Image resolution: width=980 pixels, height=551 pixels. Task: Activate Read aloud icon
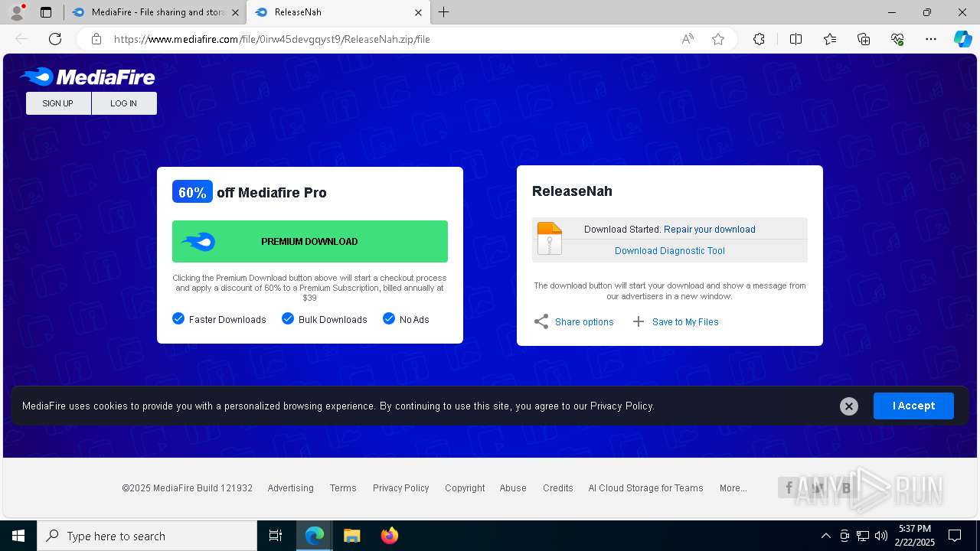pyautogui.click(x=688, y=39)
